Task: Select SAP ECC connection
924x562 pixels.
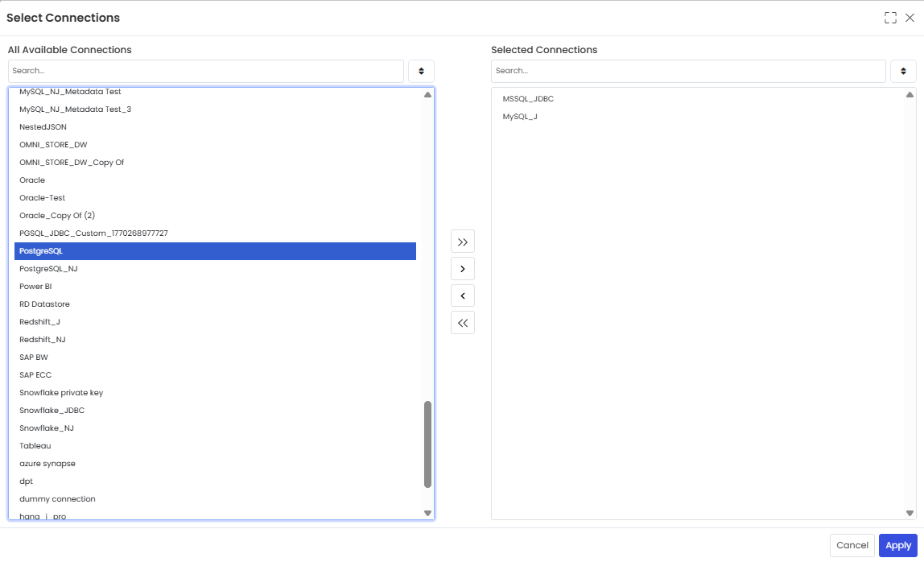Action: coord(215,375)
